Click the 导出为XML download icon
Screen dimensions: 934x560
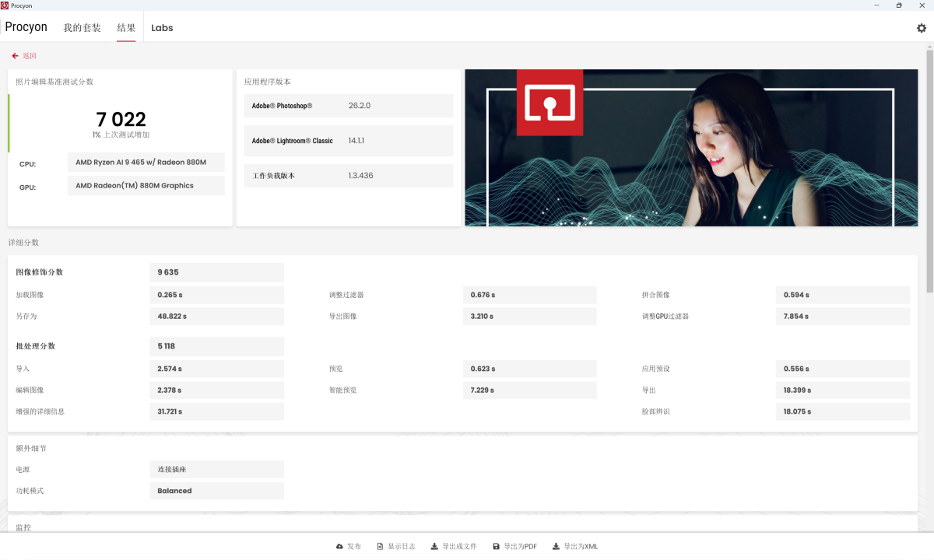(x=556, y=547)
